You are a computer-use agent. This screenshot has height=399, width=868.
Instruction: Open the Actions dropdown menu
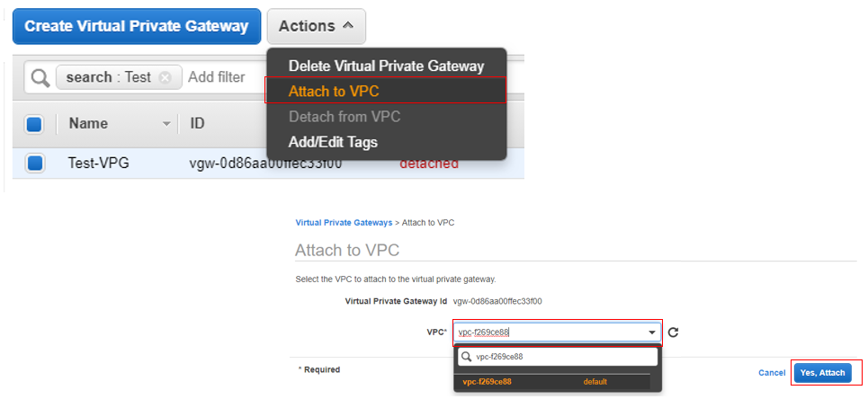point(316,27)
